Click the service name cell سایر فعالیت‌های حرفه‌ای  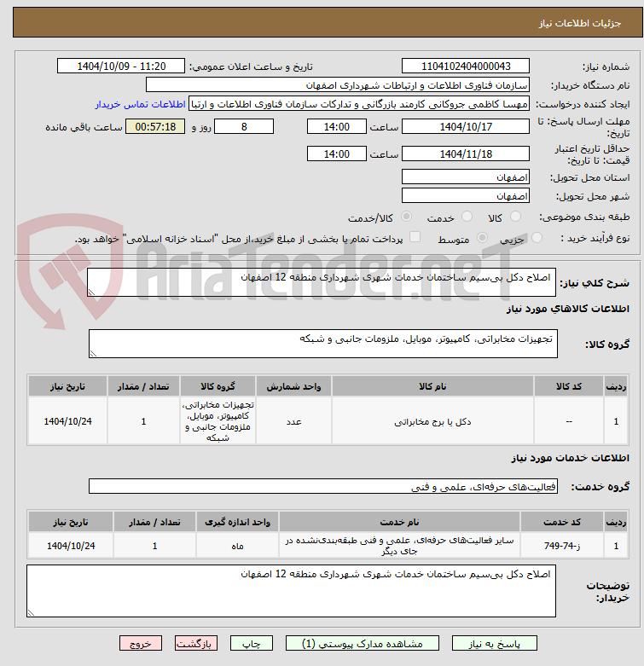click(399, 546)
